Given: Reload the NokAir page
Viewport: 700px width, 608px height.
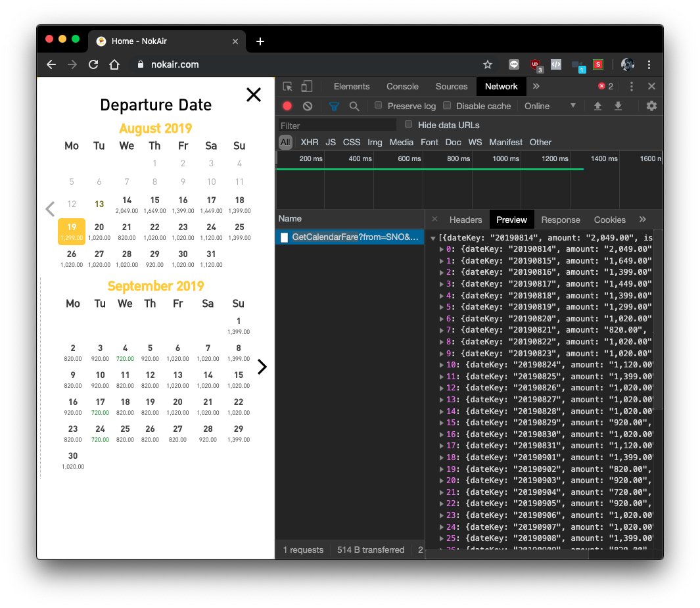Looking at the screenshot, I should tap(93, 64).
